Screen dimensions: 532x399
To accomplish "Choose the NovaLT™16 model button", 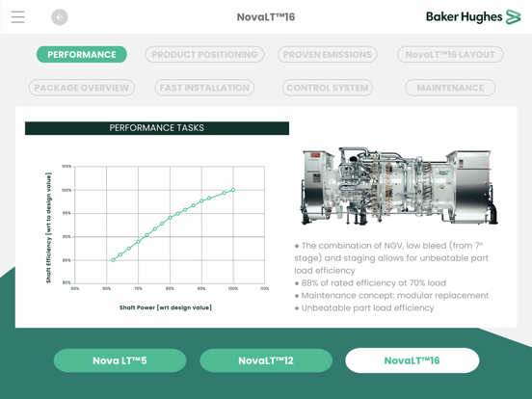I will tap(412, 360).
